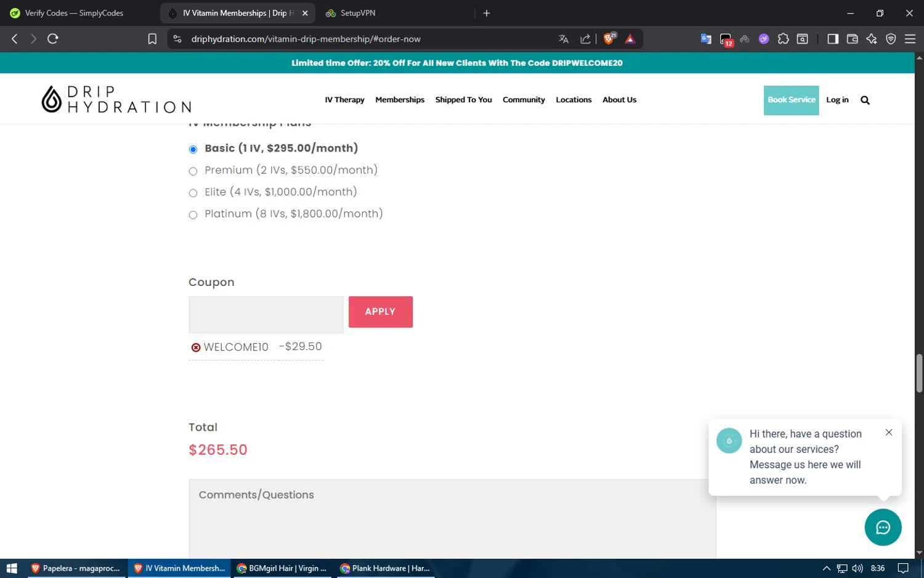Click the share page icon

point(585,39)
